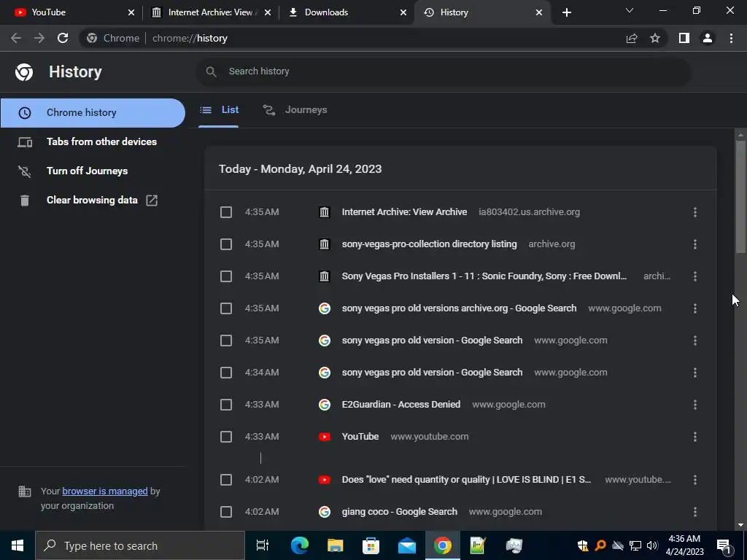Reload the history page
This screenshot has width=747, height=560.
point(63,38)
